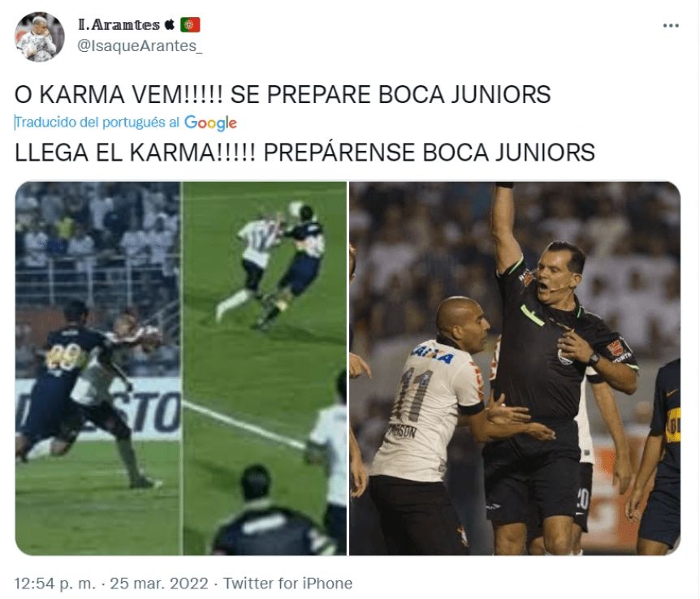
Task: Click the Portugal flag emoji beside the name
Action: tap(190, 24)
